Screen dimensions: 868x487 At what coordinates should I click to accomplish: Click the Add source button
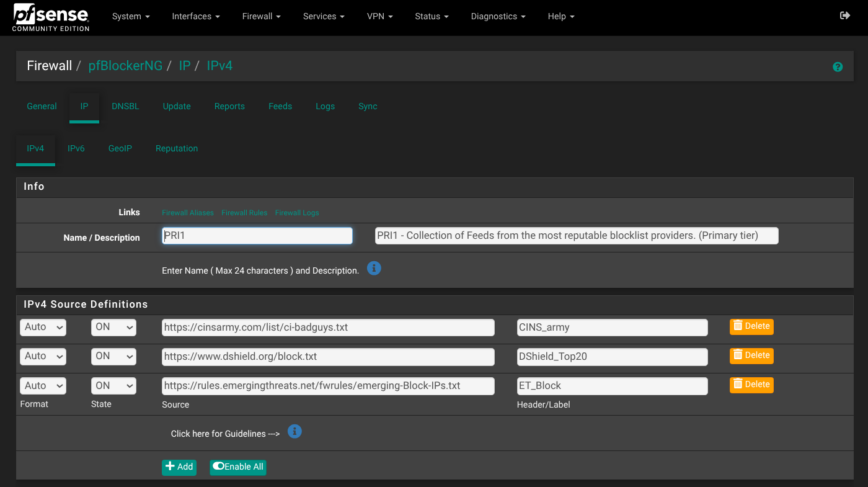pyautogui.click(x=179, y=467)
